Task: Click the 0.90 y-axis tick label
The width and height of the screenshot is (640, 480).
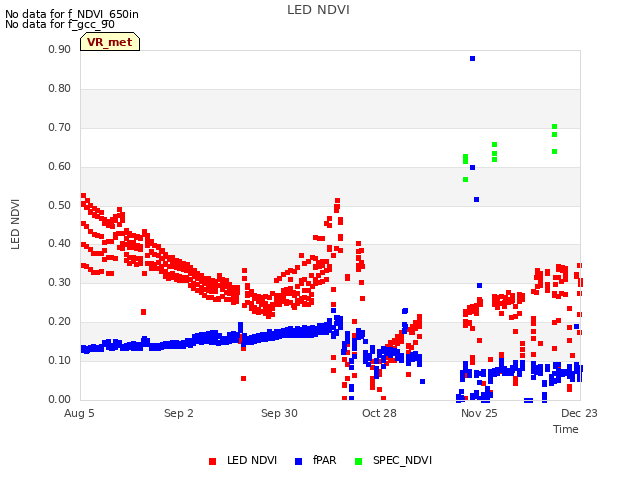Action: pos(60,50)
